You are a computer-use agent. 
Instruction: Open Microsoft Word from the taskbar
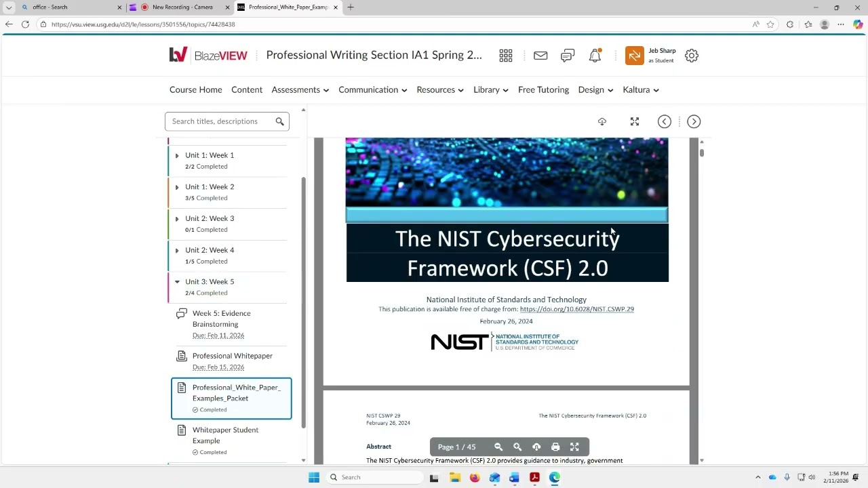514,477
